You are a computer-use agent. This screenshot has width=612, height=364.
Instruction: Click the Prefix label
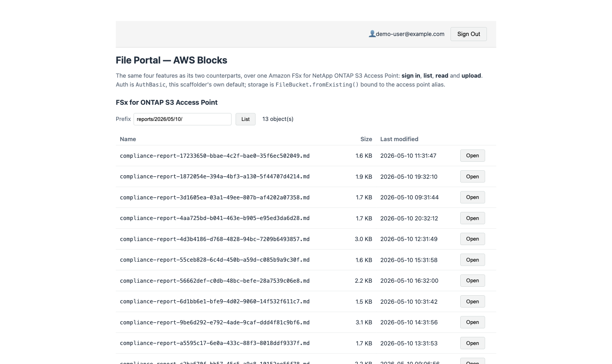[123, 119]
